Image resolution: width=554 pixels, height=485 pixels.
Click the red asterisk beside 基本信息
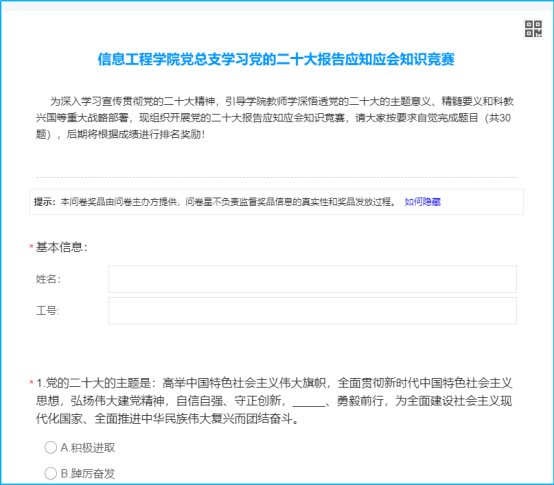coord(31,246)
